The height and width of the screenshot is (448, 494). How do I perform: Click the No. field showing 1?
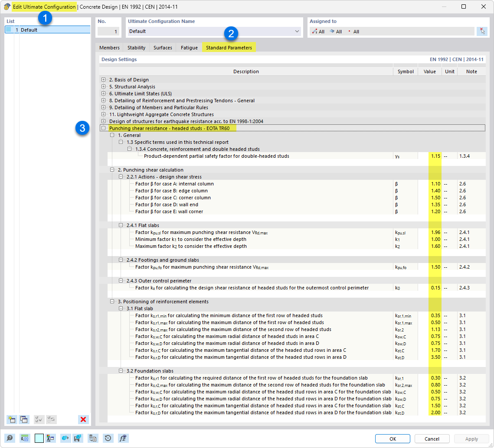click(108, 31)
